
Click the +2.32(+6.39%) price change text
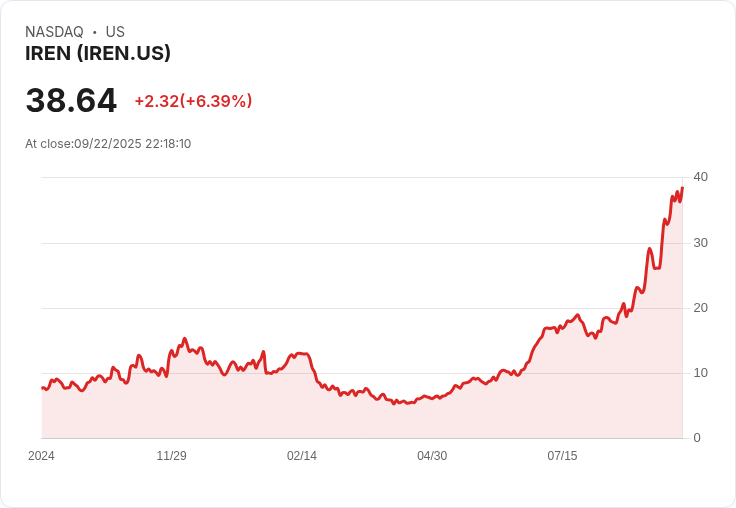193,101
